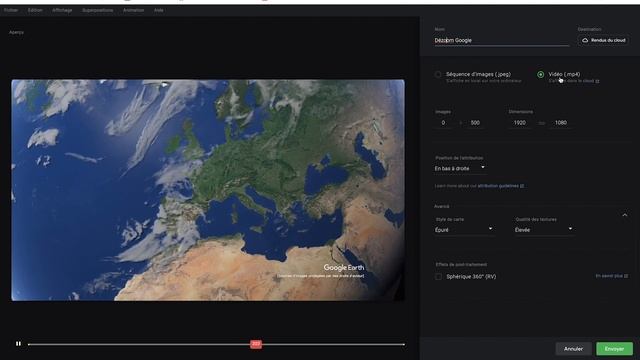
Task: Open external link icon under Vidéo option
Action: [598, 81]
